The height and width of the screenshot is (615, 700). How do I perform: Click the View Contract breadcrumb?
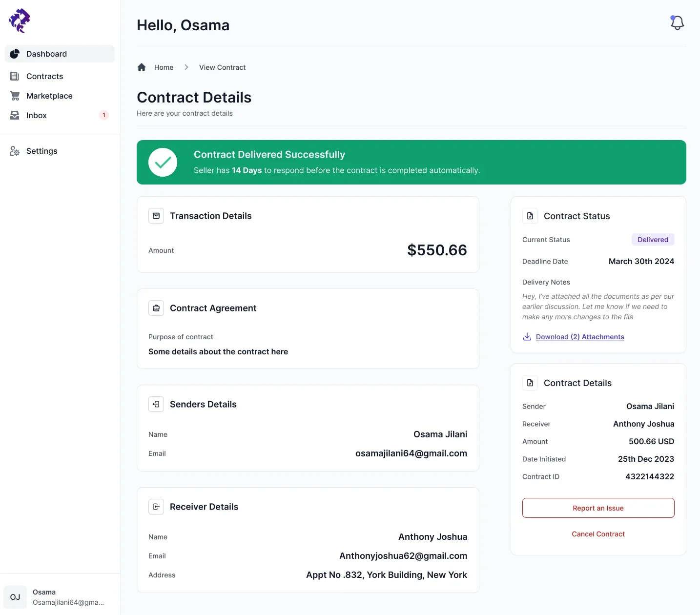coord(222,67)
